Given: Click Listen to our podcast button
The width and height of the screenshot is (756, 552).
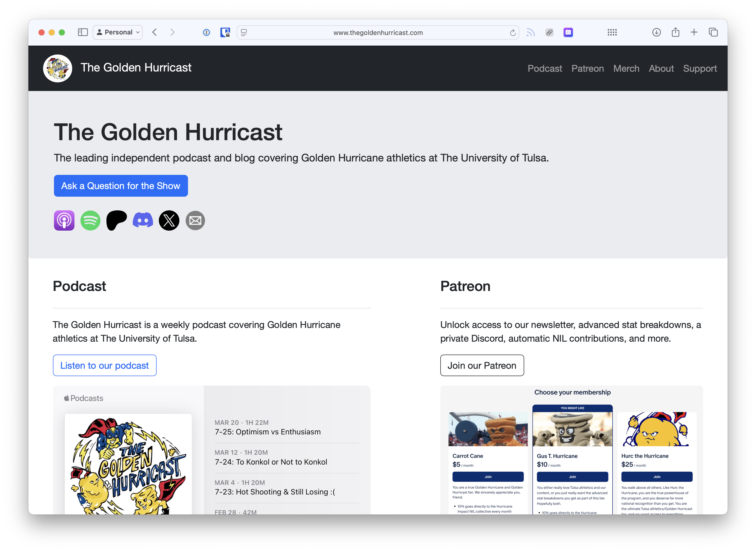Looking at the screenshot, I should click(105, 365).
